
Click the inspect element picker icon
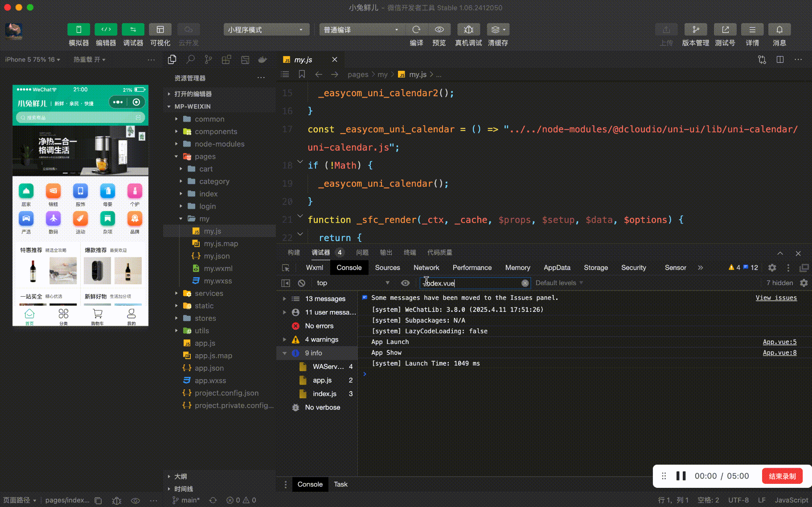[x=286, y=268]
